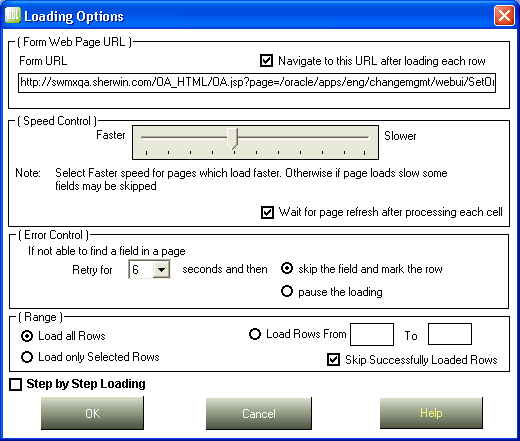Image resolution: width=520 pixels, height=441 pixels.
Task: Select Load only Selected Rows option
Action: (27, 357)
